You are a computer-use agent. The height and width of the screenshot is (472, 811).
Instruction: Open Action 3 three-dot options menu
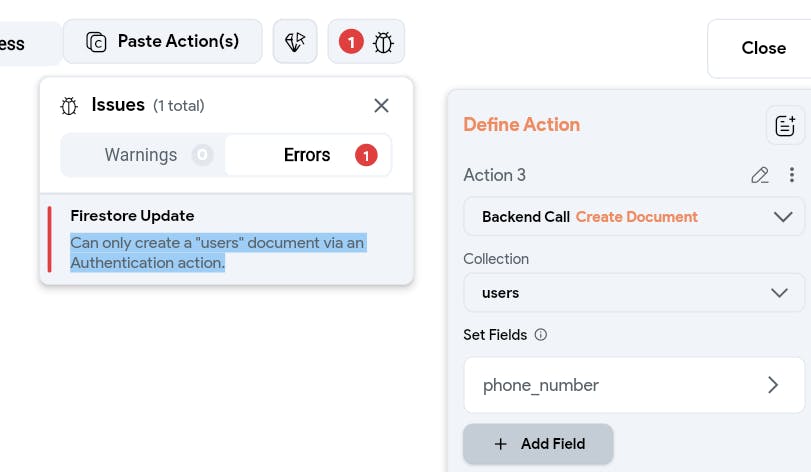(x=791, y=175)
